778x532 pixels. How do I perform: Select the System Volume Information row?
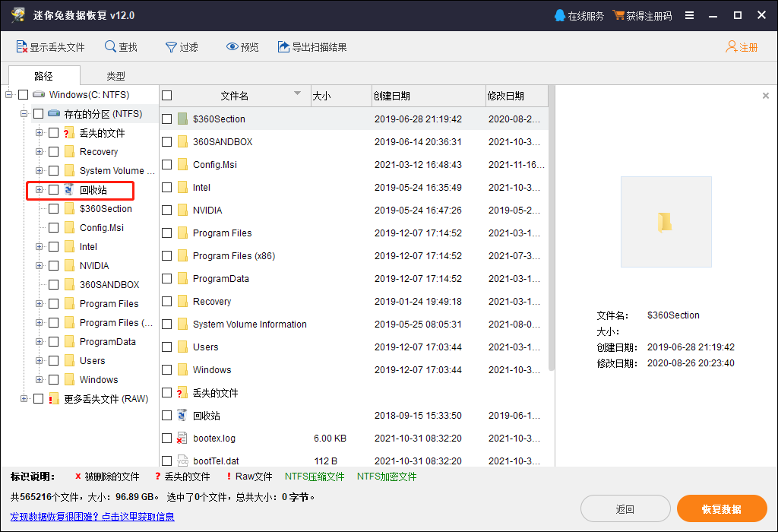click(x=354, y=324)
